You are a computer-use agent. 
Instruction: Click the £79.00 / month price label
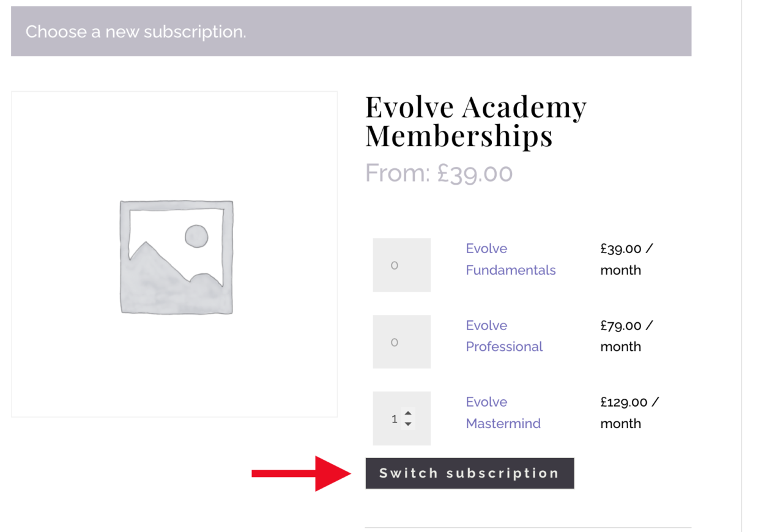[x=626, y=336]
